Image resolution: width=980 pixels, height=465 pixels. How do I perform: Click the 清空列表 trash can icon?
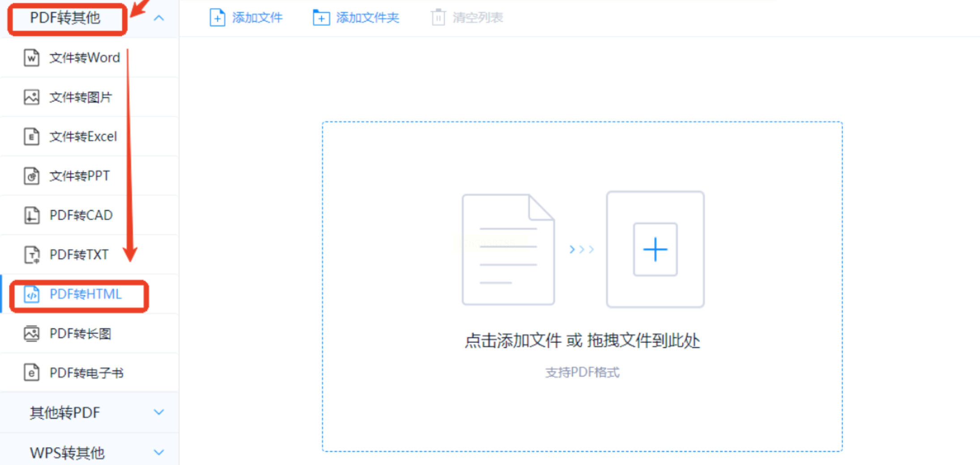(438, 18)
